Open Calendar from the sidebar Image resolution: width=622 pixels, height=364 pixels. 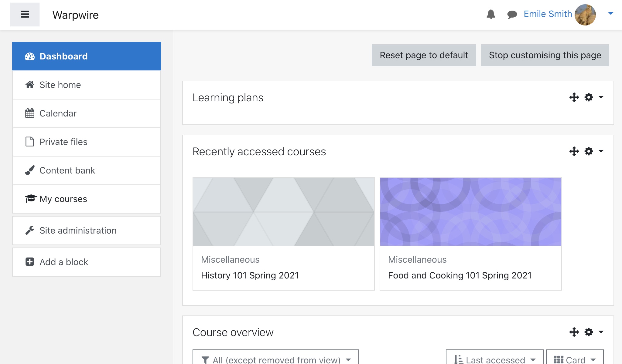[x=58, y=113]
